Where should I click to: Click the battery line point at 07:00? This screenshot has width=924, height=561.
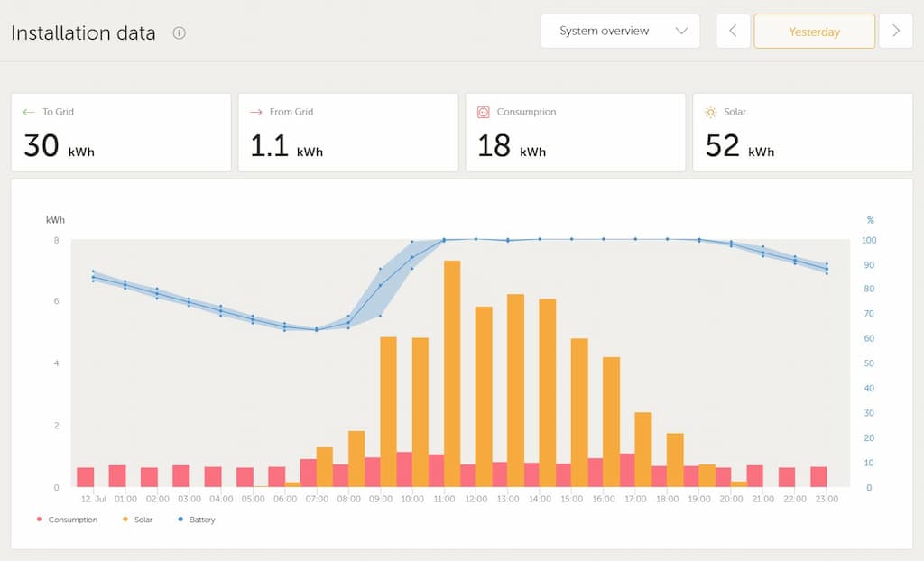pyautogui.click(x=316, y=329)
